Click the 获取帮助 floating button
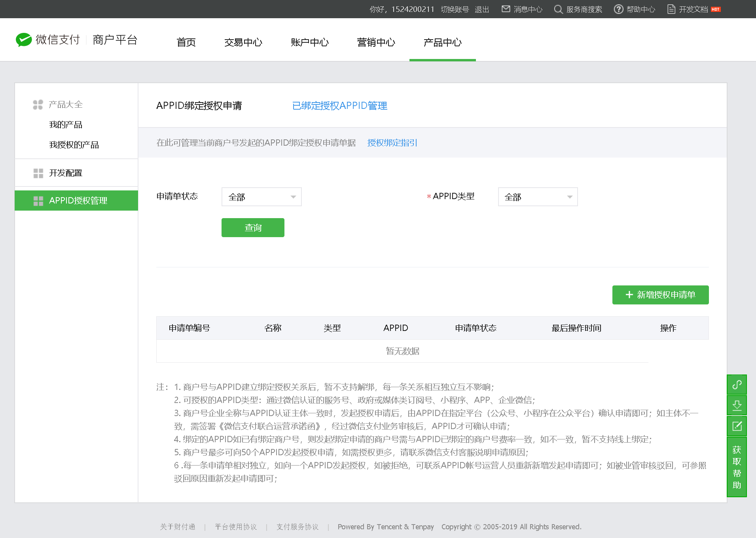The image size is (756, 538). [x=737, y=467]
